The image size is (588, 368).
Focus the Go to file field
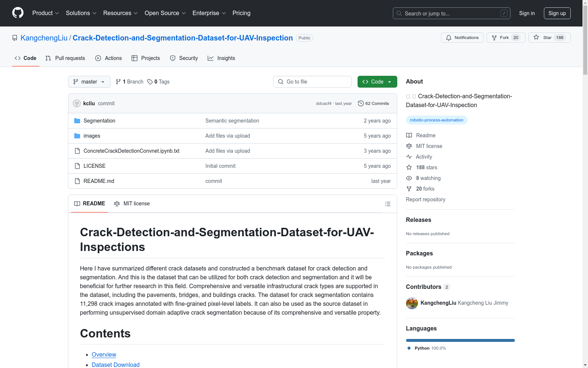pos(312,82)
